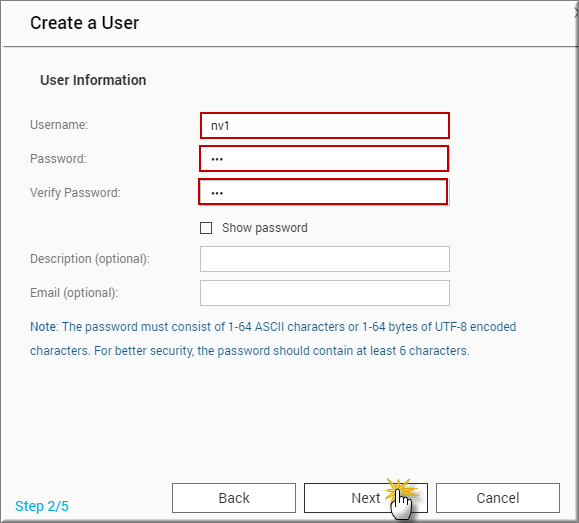
Task: Click the Email (optional) text box
Action: pos(325,293)
